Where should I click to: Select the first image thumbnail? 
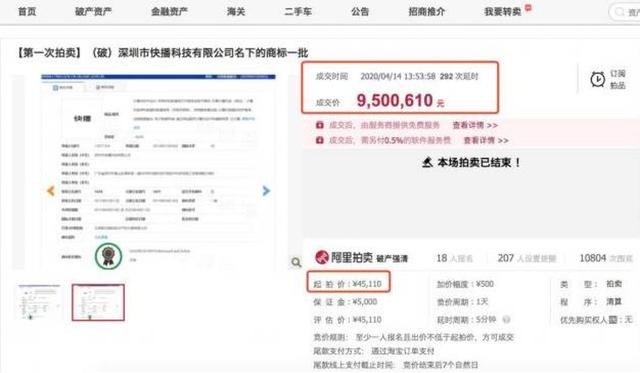click(40, 302)
